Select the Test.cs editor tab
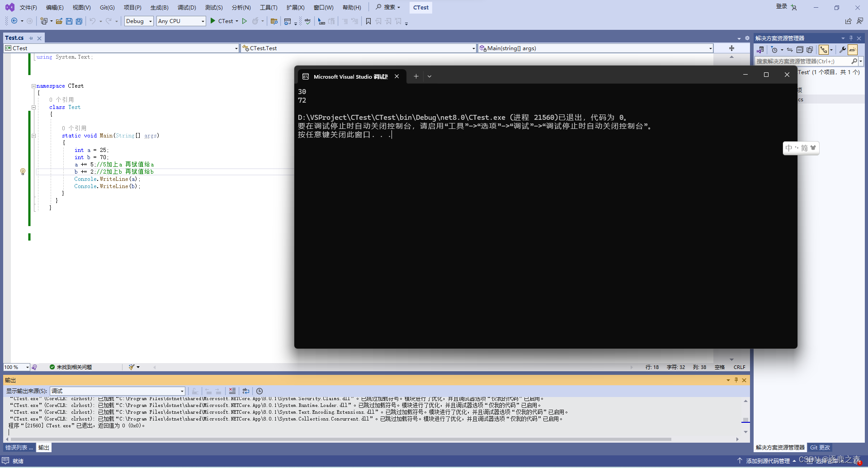 click(x=14, y=38)
